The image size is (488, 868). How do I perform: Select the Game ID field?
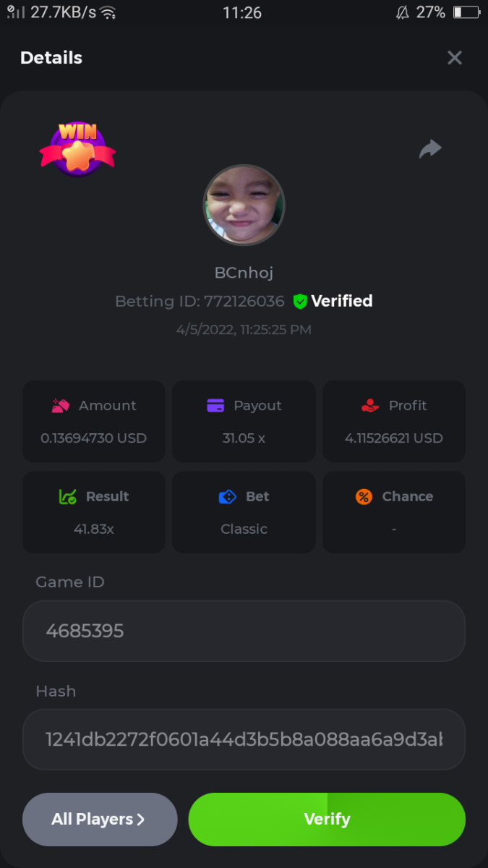[244, 631]
